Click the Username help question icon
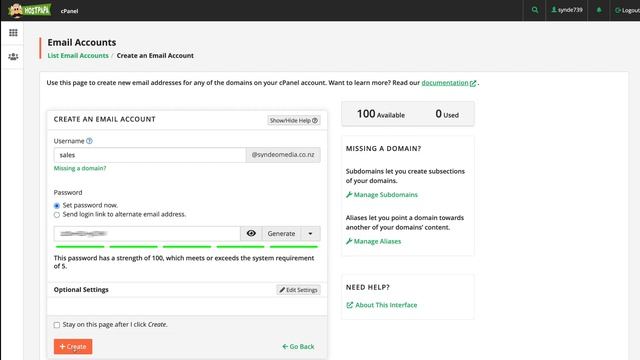 point(89,141)
